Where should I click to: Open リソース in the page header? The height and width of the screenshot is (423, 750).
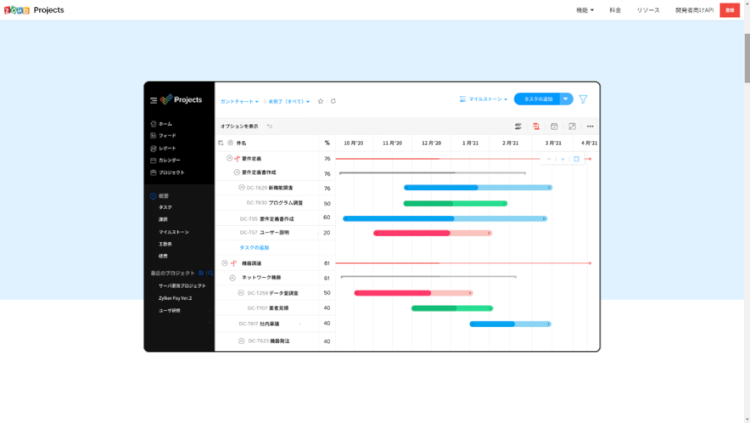[648, 10]
